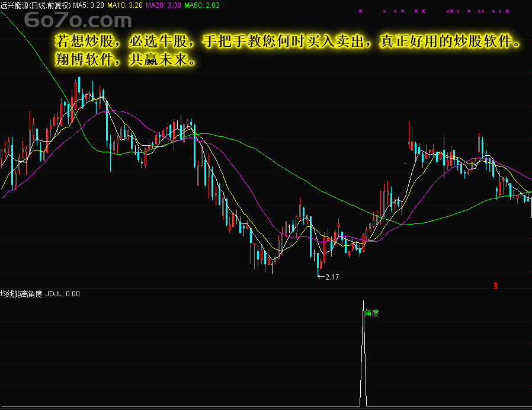Click the JDJL: 0.00 value label

pos(63,294)
